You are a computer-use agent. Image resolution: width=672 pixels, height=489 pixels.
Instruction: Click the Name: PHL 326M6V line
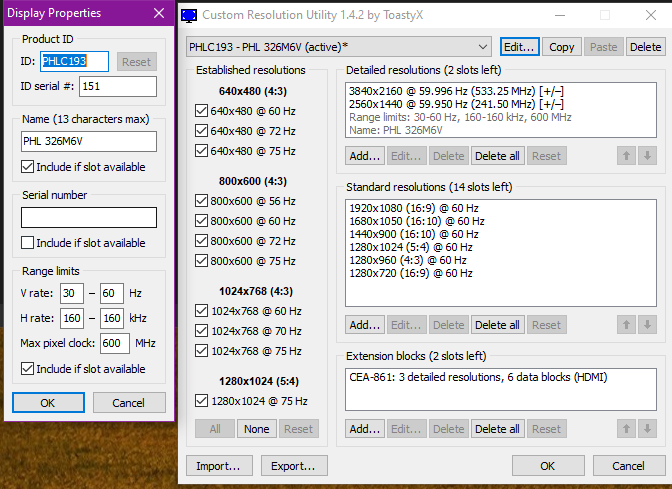396,130
